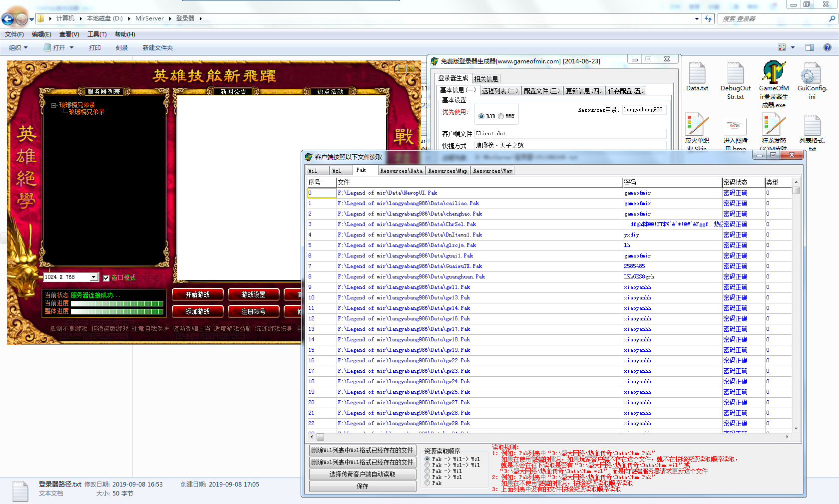Select the DebugOutStr.txt file icon
This screenshot has width=839, height=504.
pos(735,74)
